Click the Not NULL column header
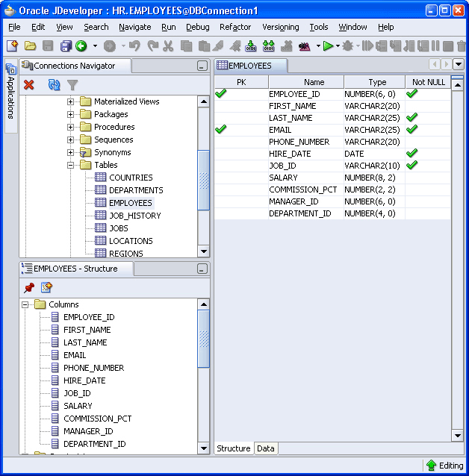This screenshot has height=476, width=469. tap(428, 82)
